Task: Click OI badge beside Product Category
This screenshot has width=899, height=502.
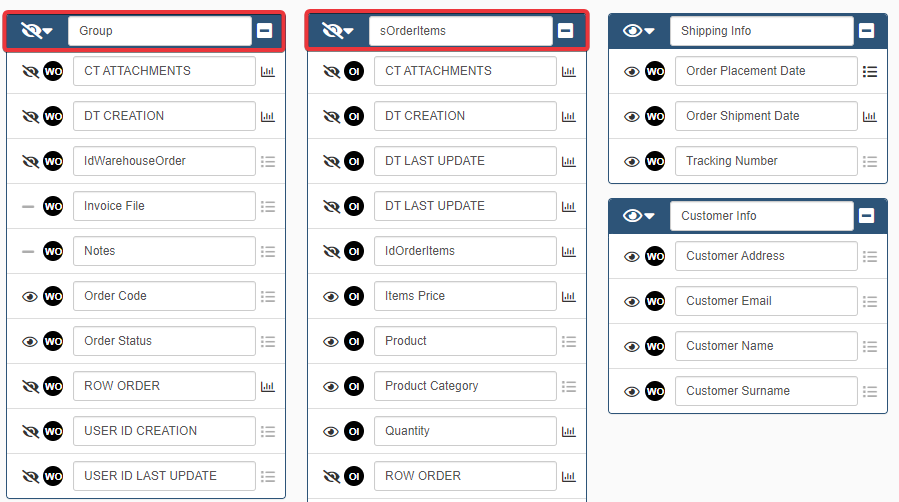Action: [x=354, y=386]
